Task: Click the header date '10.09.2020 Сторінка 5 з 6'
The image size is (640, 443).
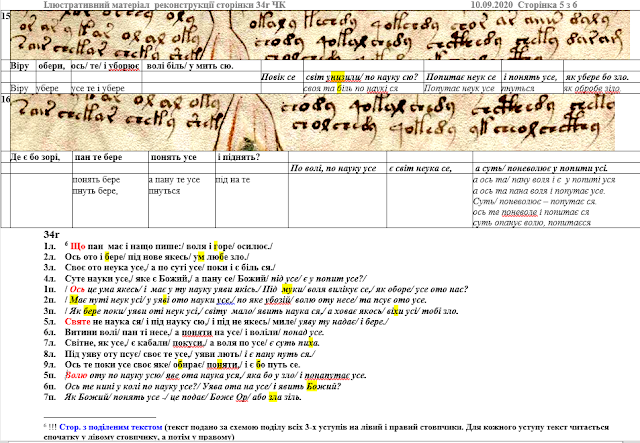Action: 524,4
